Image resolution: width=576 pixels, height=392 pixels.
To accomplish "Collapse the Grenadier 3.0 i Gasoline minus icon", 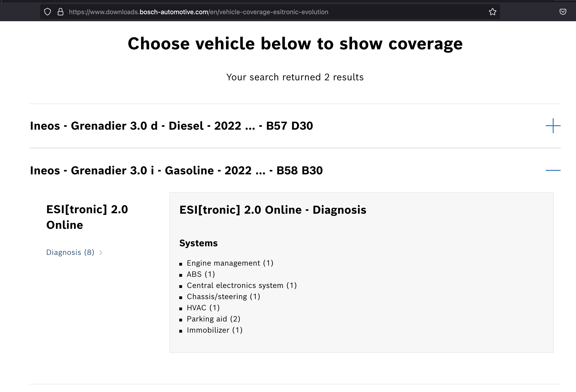I will [553, 170].
